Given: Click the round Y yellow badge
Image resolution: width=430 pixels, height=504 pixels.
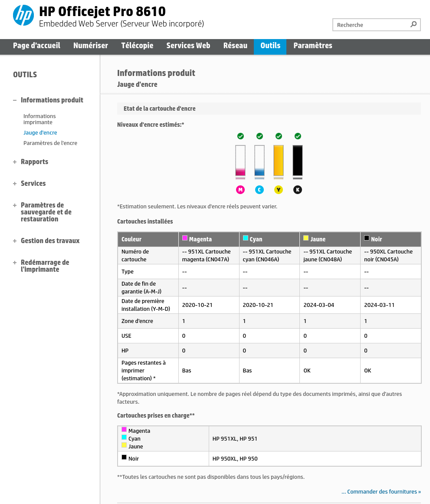Looking at the screenshot, I should click(279, 190).
